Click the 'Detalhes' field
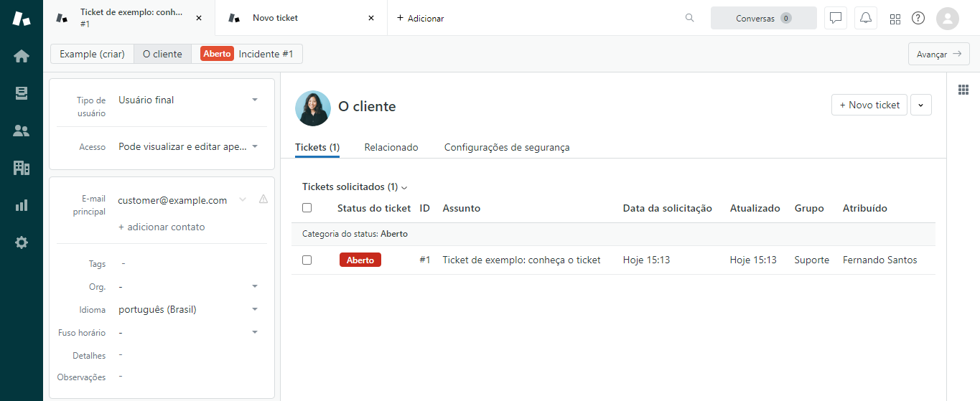This screenshot has width=980, height=401. [x=188, y=355]
